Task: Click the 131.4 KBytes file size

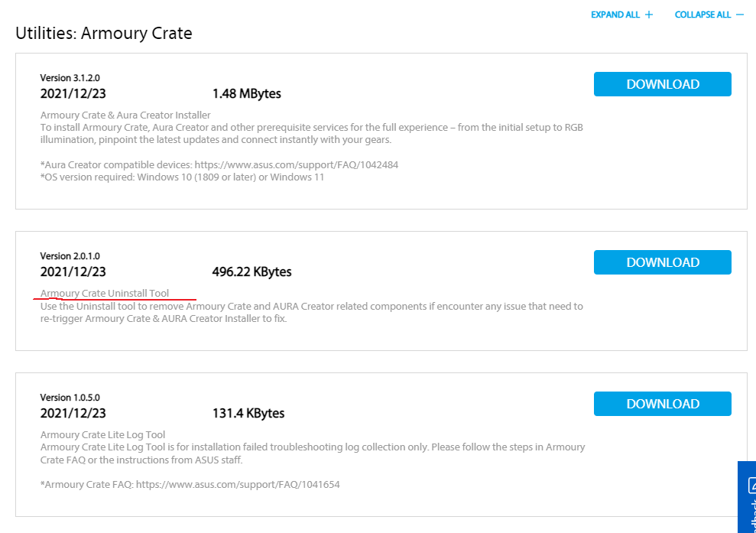Action: coord(248,414)
